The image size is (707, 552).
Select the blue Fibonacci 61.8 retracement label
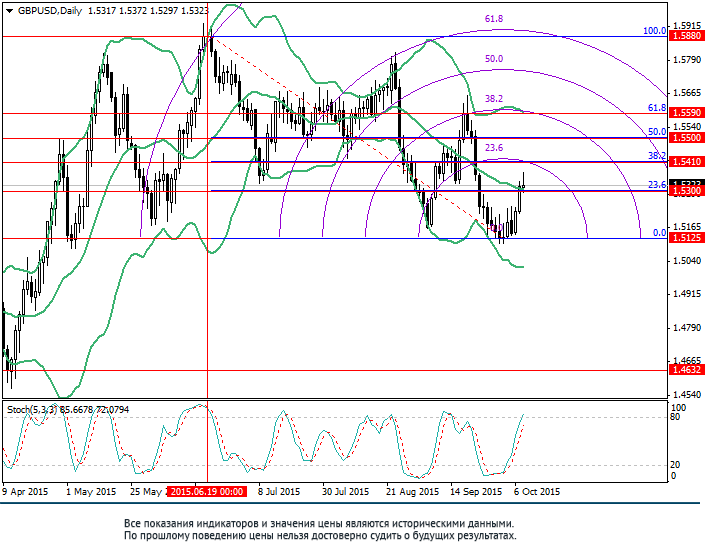pos(657,107)
